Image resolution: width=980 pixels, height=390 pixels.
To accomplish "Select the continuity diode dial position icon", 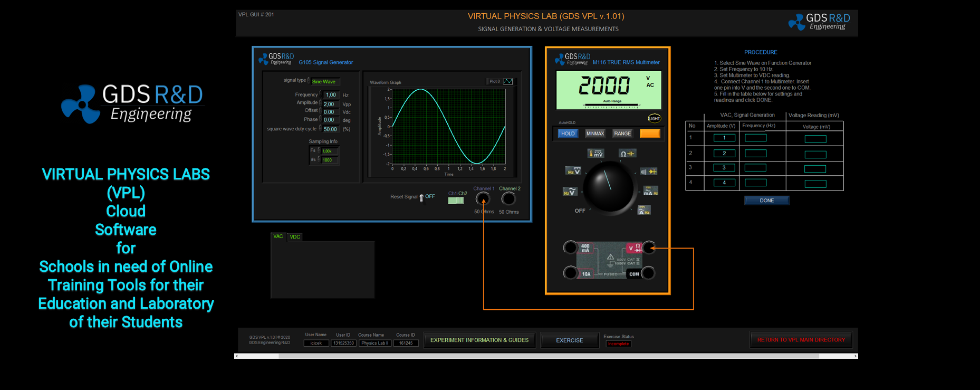I will (649, 172).
